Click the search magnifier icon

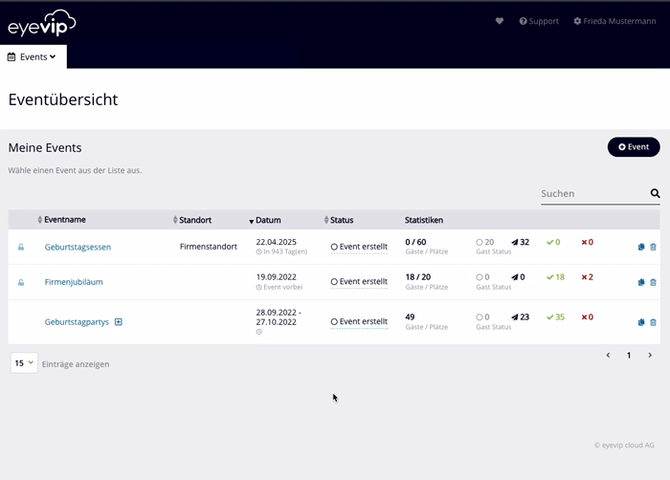point(655,194)
